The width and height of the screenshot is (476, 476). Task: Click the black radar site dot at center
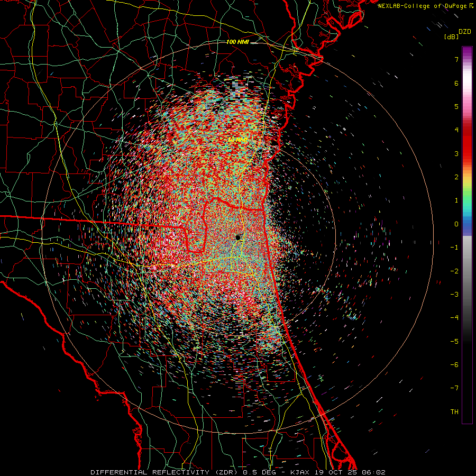click(x=239, y=237)
